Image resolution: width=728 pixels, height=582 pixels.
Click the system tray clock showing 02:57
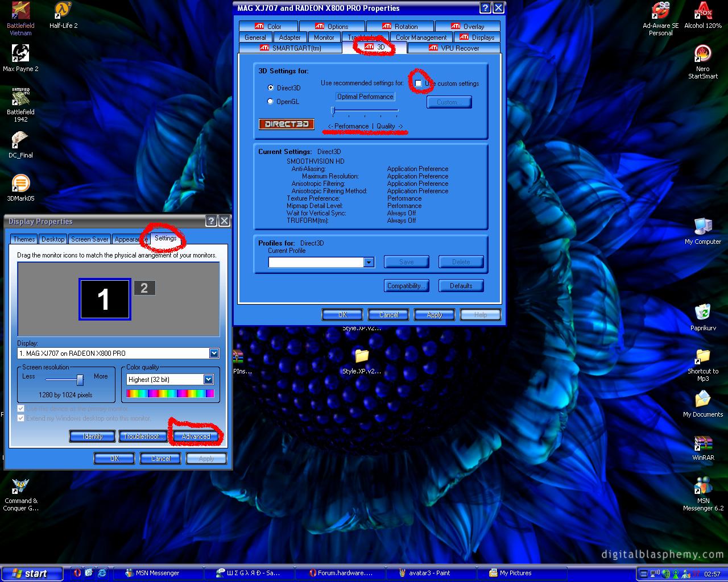(712, 574)
